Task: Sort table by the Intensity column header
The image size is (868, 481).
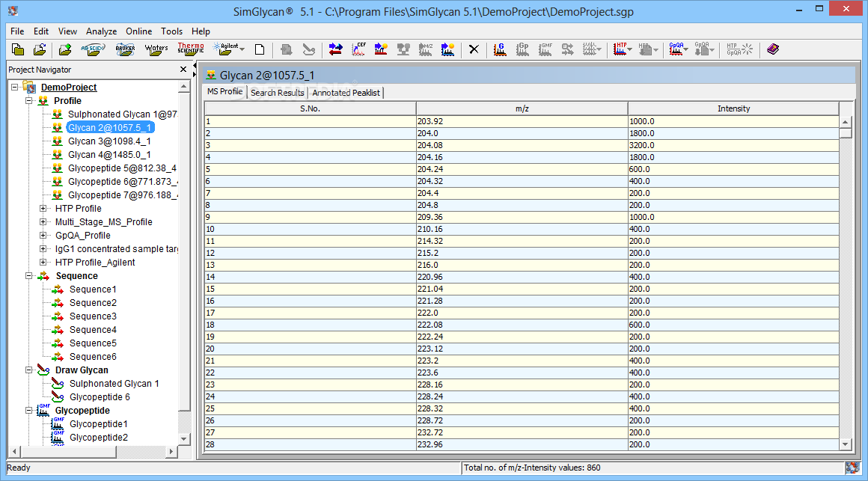Action: point(733,108)
